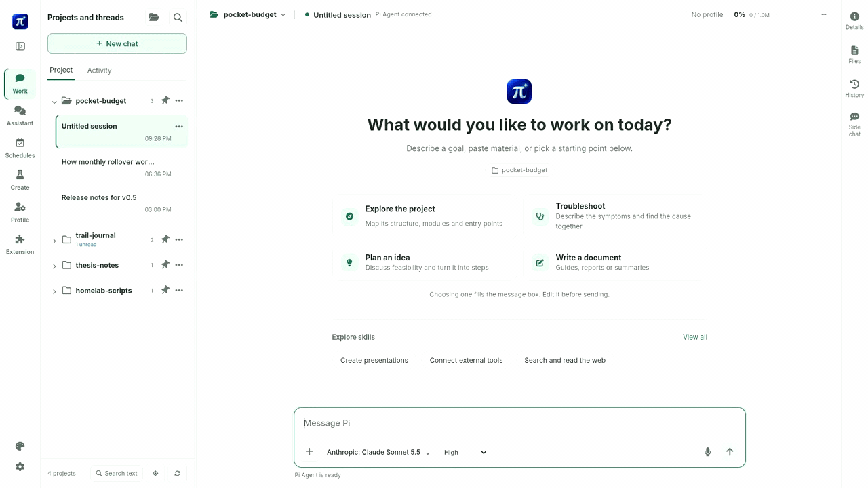Viewport: 868px width, 488px height.
Task: Select the Untitled session thread
Action: [x=121, y=131]
